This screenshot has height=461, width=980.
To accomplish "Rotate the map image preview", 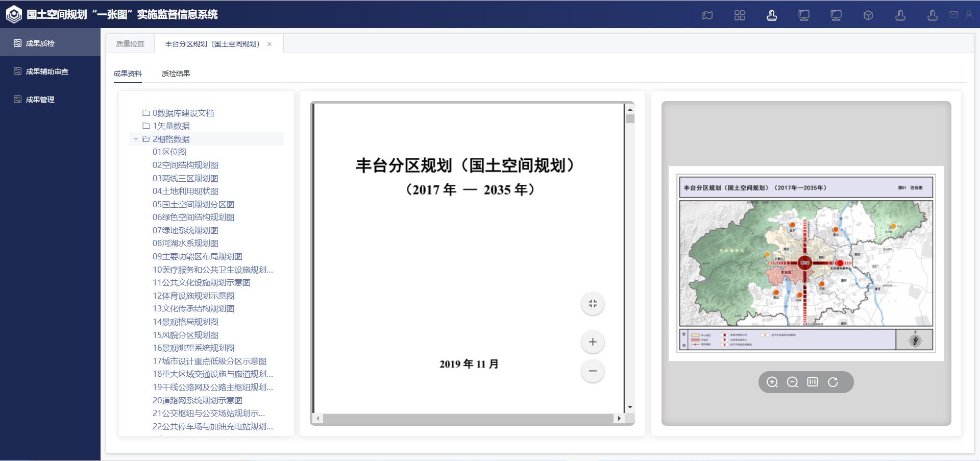I will tap(833, 382).
